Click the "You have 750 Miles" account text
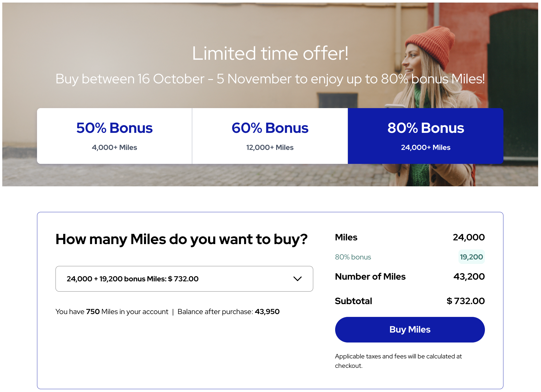 pyautogui.click(x=112, y=312)
